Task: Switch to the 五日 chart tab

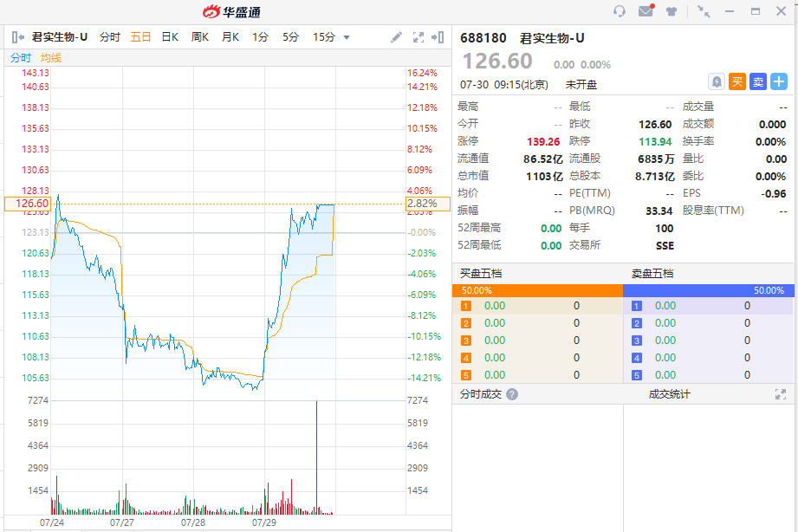Action: pyautogui.click(x=140, y=37)
